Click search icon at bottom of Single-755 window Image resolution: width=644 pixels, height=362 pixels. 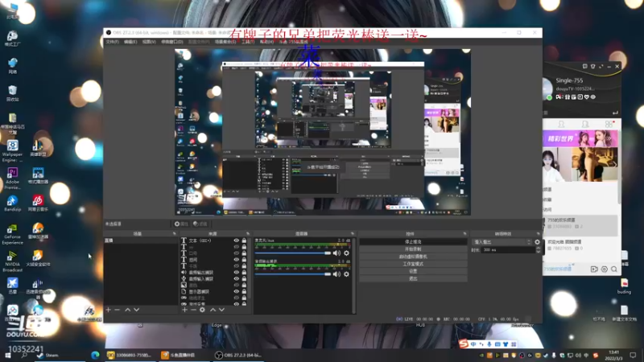pos(614,269)
